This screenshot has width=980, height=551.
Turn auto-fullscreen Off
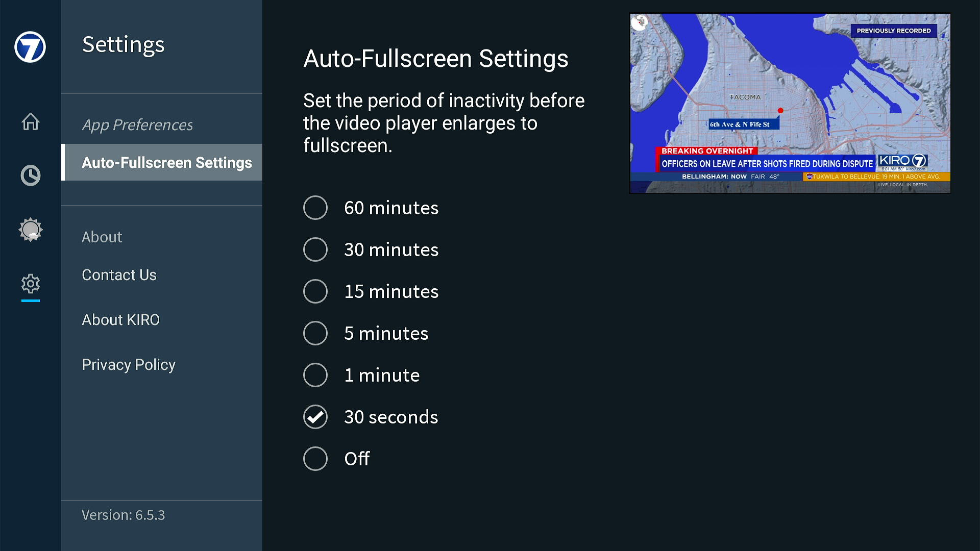tap(315, 459)
